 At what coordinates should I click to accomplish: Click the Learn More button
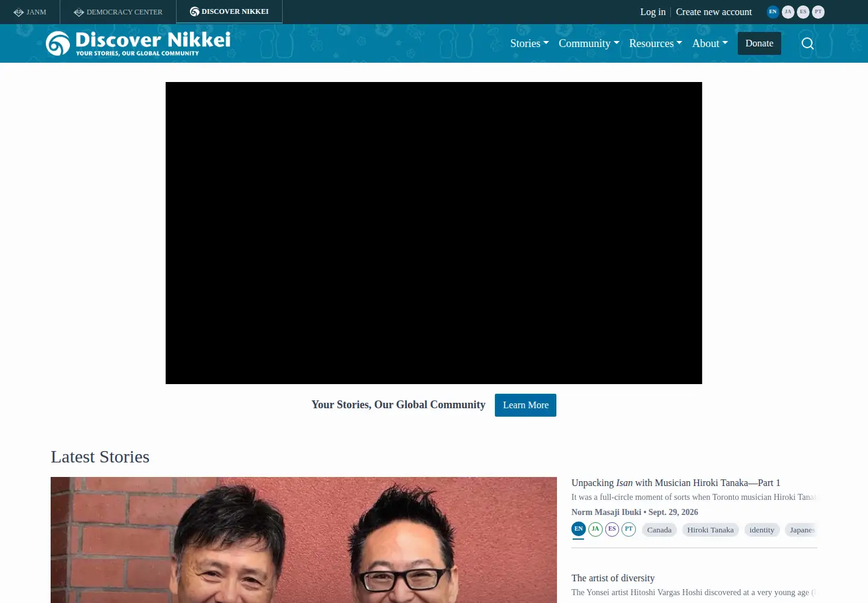tap(526, 405)
